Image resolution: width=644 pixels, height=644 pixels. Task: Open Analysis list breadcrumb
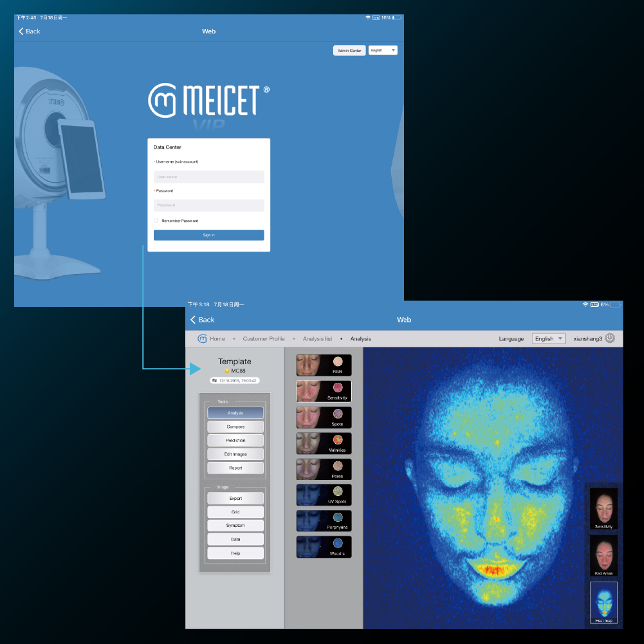[317, 339]
